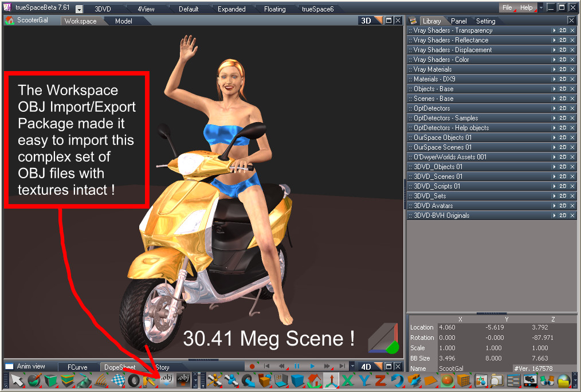Click the orange flat plane icon
The height and width of the screenshot is (392, 581).
(430, 380)
